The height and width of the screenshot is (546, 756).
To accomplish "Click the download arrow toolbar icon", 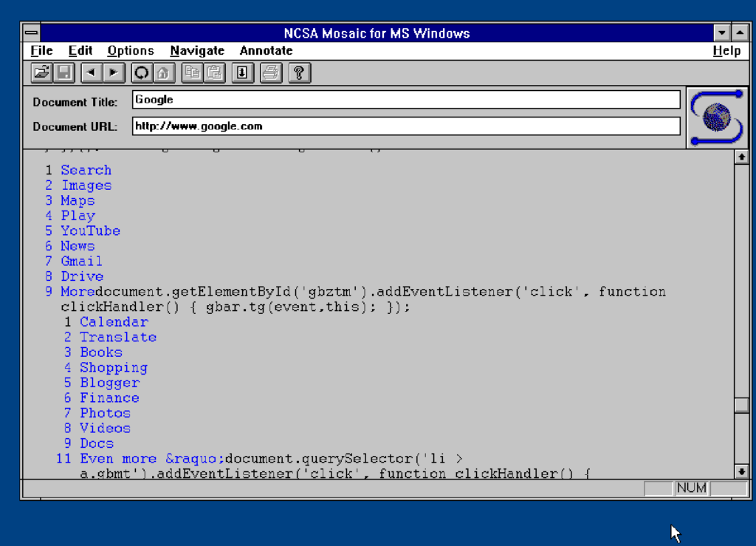I will (x=242, y=72).
